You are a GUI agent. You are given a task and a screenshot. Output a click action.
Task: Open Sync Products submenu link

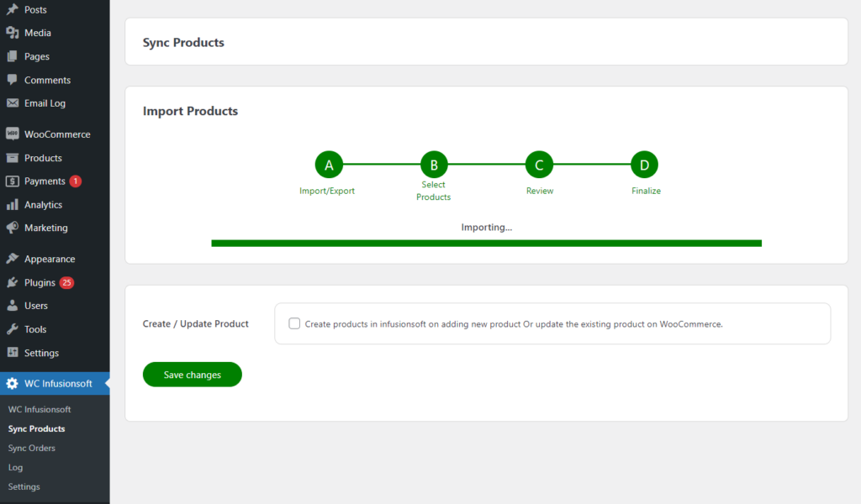pyautogui.click(x=36, y=428)
